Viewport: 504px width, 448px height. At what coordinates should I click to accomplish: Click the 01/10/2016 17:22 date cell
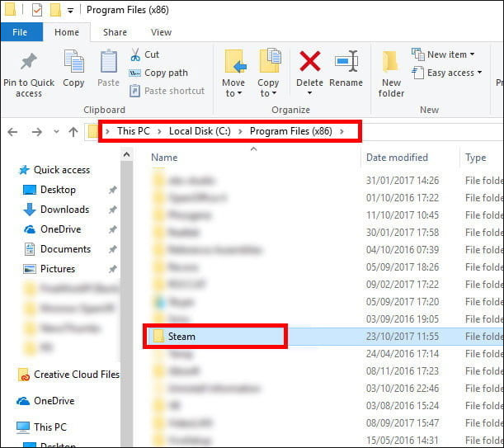tap(403, 197)
